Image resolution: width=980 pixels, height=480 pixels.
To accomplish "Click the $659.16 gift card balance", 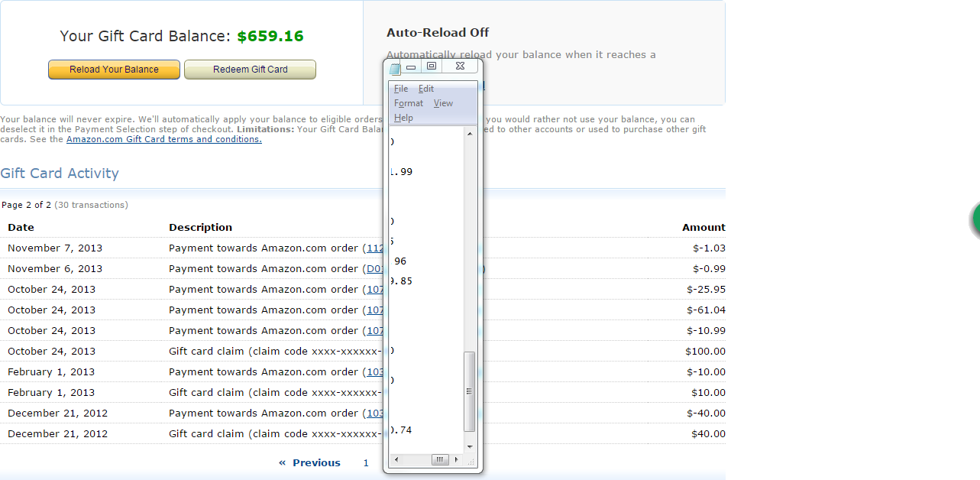I will pyautogui.click(x=270, y=36).
